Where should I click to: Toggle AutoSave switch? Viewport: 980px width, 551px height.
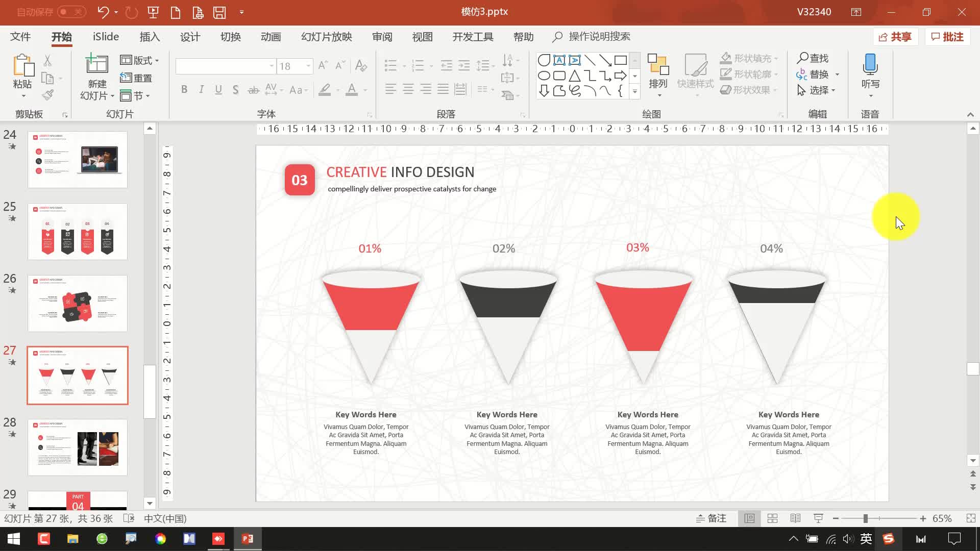[71, 12]
